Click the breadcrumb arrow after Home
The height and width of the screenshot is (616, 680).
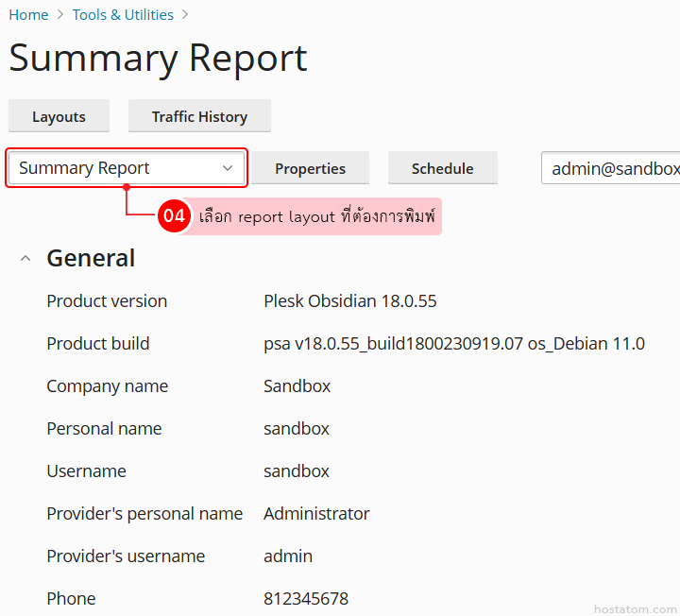[60, 15]
